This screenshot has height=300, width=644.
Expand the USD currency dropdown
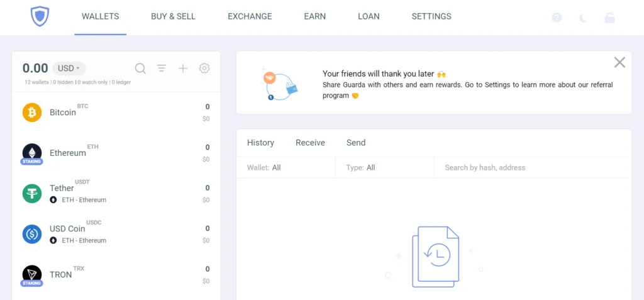[69, 68]
